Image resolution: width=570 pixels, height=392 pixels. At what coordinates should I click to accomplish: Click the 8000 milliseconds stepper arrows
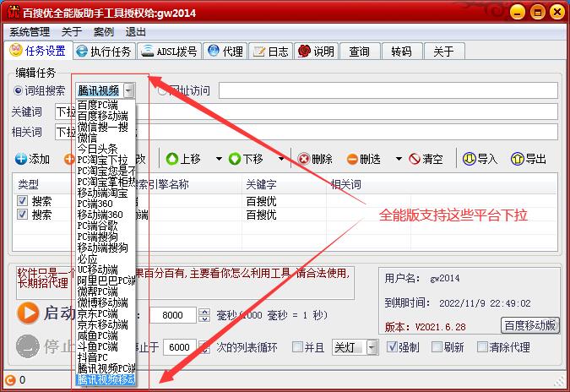point(204,315)
